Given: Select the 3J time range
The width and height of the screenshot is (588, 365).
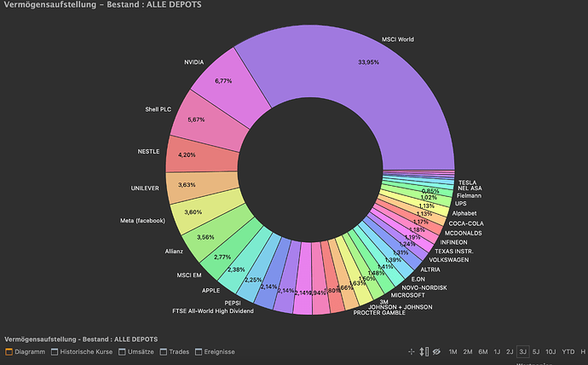Looking at the screenshot, I should [x=522, y=352].
